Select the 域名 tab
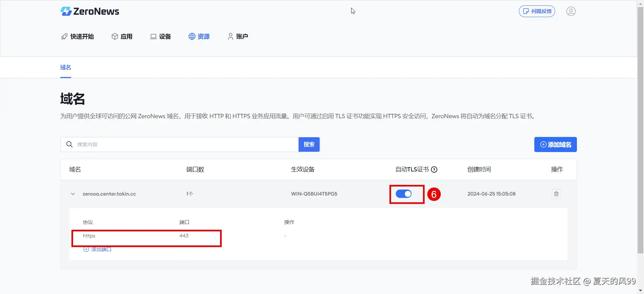This screenshot has width=644, height=294. point(66,67)
